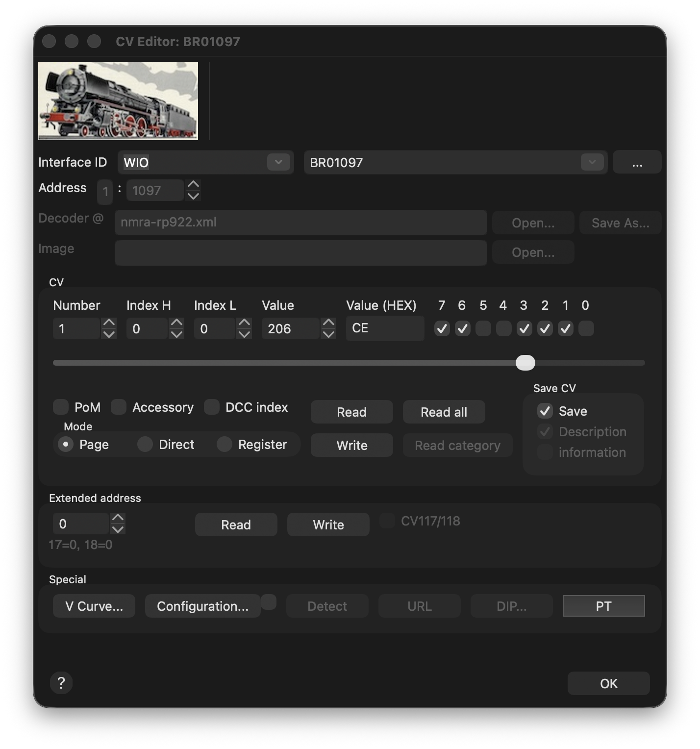The width and height of the screenshot is (700, 749).
Task: Click the help question mark icon
Action: [x=61, y=683]
